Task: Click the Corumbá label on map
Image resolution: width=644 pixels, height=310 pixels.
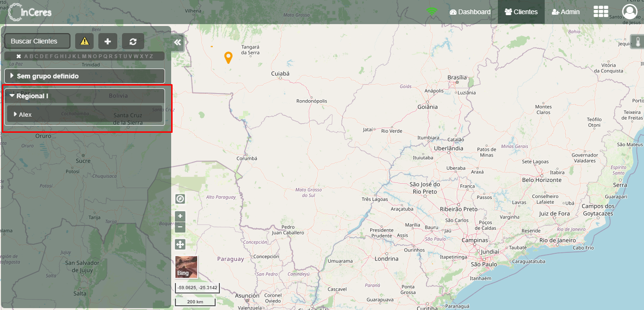Action: [x=247, y=158]
